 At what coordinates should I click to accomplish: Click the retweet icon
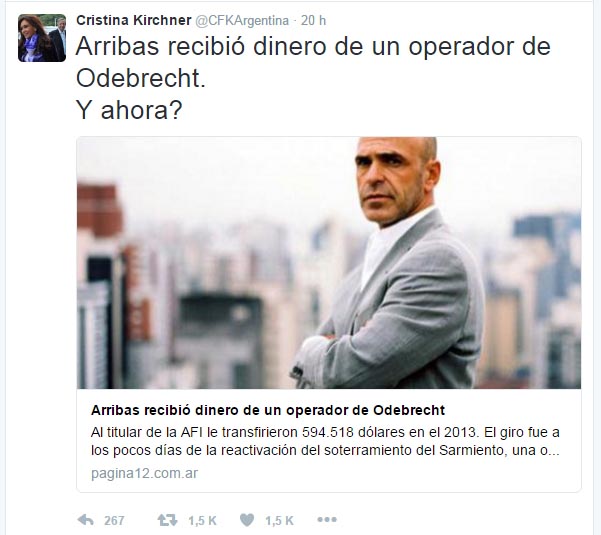coord(167,520)
